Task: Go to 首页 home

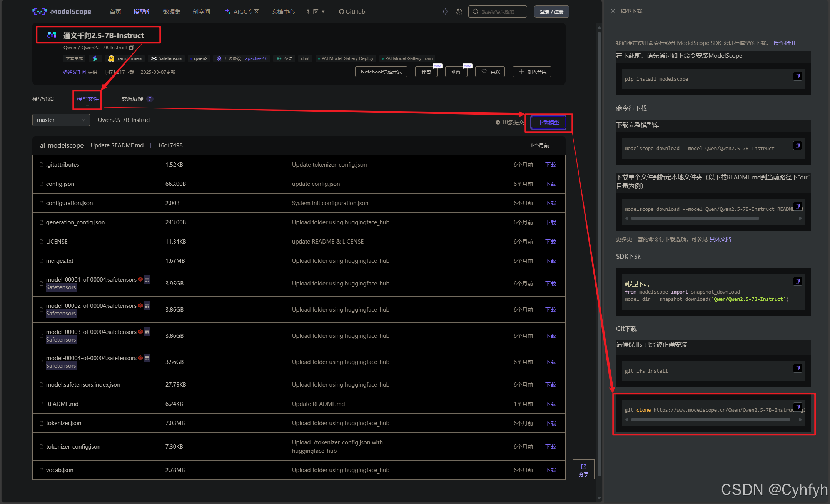Action: 115,12
